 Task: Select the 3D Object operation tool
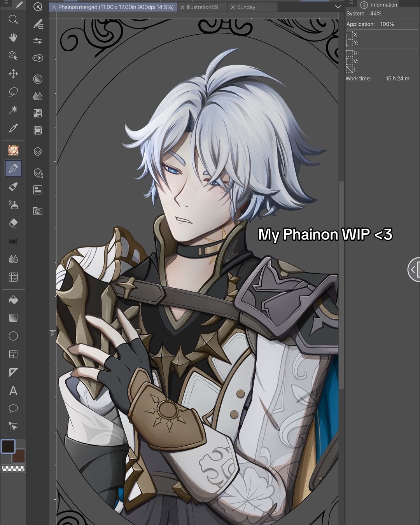click(x=13, y=56)
